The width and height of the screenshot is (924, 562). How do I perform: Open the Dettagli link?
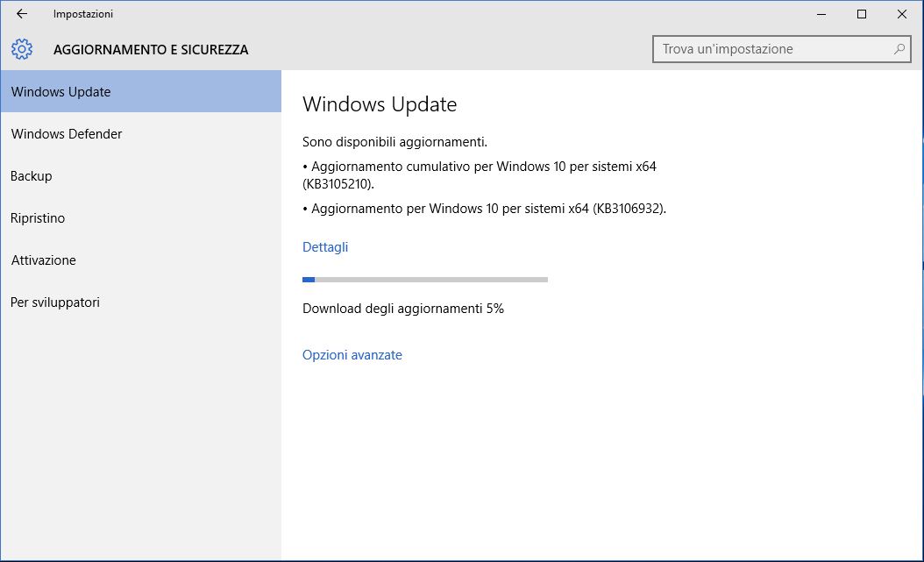pos(325,247)
